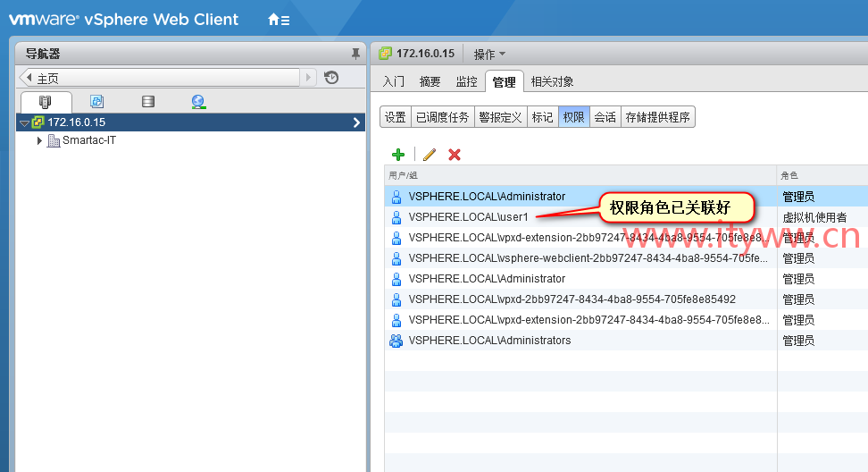Viewport: 868px width, 472px height.
Task: Click the datacenter icon next to Smartac-IT
Action: pos(54,140)
